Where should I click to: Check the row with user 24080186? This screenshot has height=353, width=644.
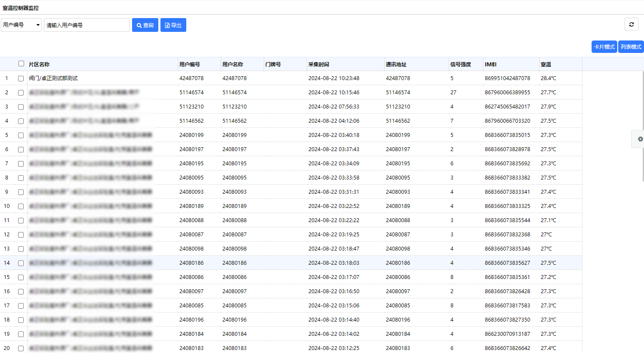(21, 263)
